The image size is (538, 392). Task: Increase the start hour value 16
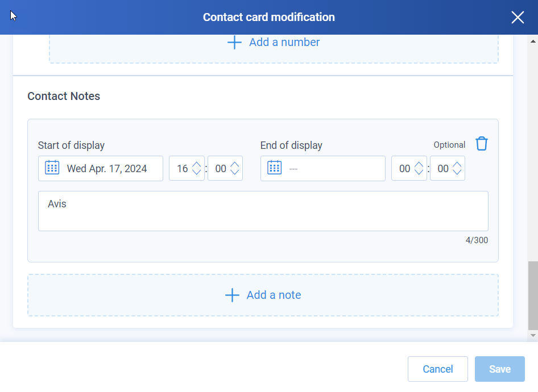[197, 165]
